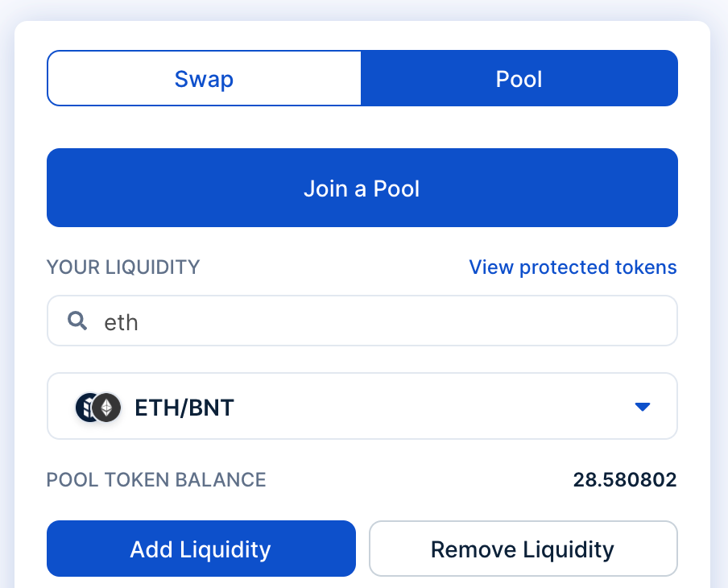Click the overlapping token pair icons
Screen dimensions: 728x588
[97, 407]
